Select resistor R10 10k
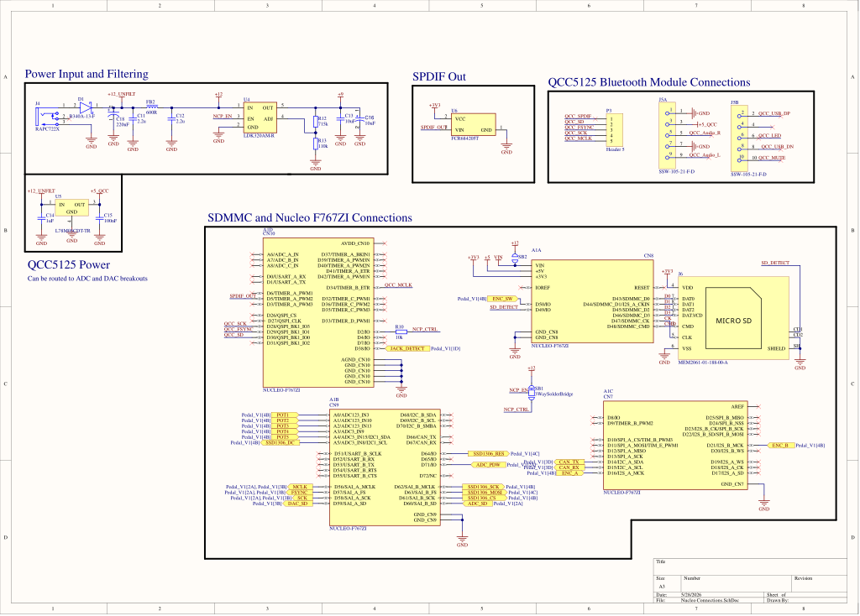 (401, 332)
